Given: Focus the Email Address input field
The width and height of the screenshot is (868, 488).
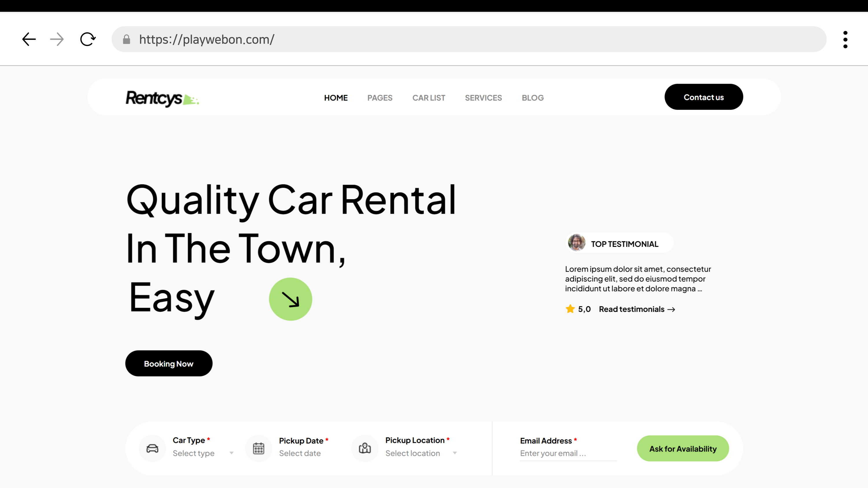Looking at the screenshot, I should click(x=568, y=453).
